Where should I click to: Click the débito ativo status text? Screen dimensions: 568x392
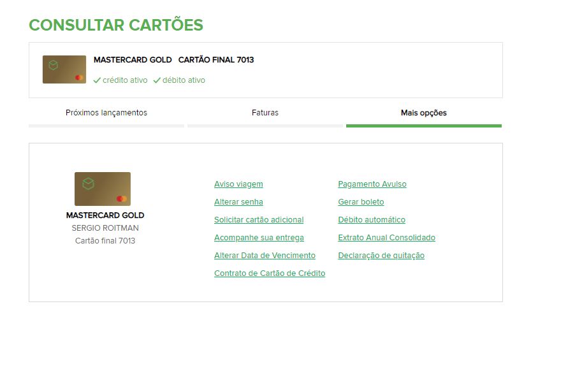(184, 80)
